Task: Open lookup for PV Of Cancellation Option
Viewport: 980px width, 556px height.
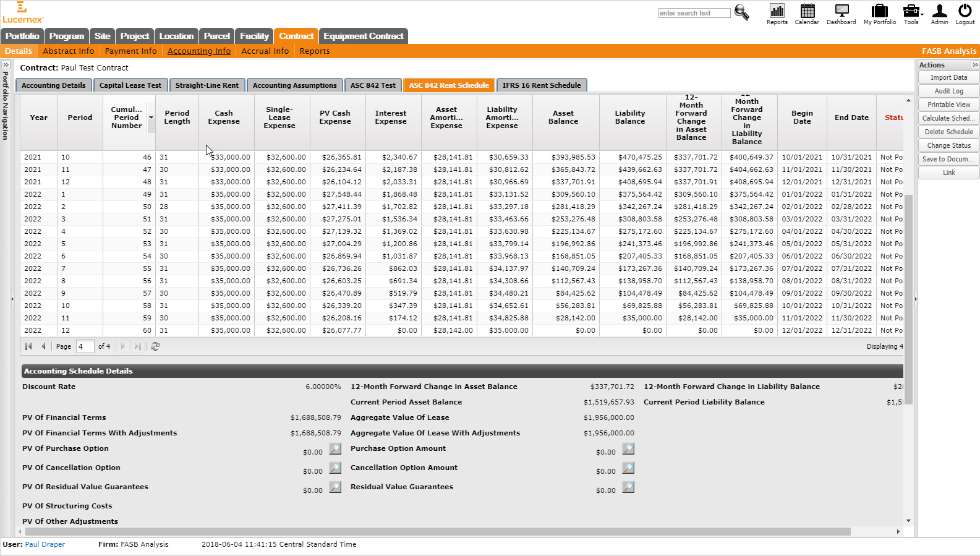Action: [x=335, y=468]
